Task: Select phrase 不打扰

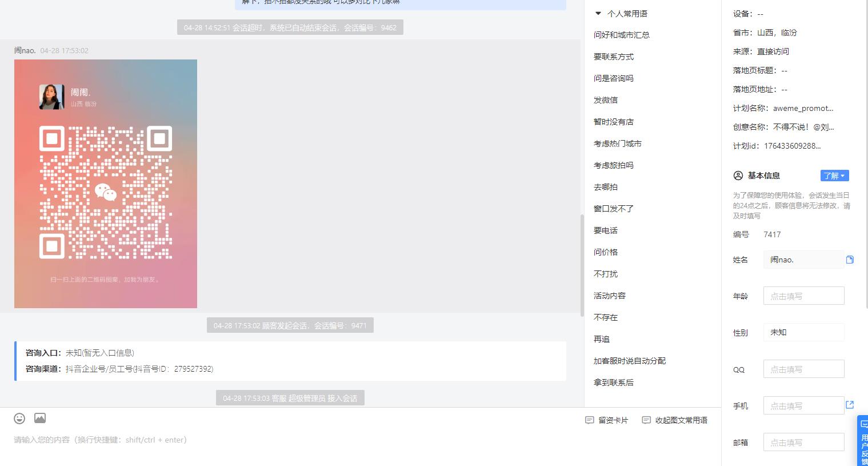Action: click(606, 274)
